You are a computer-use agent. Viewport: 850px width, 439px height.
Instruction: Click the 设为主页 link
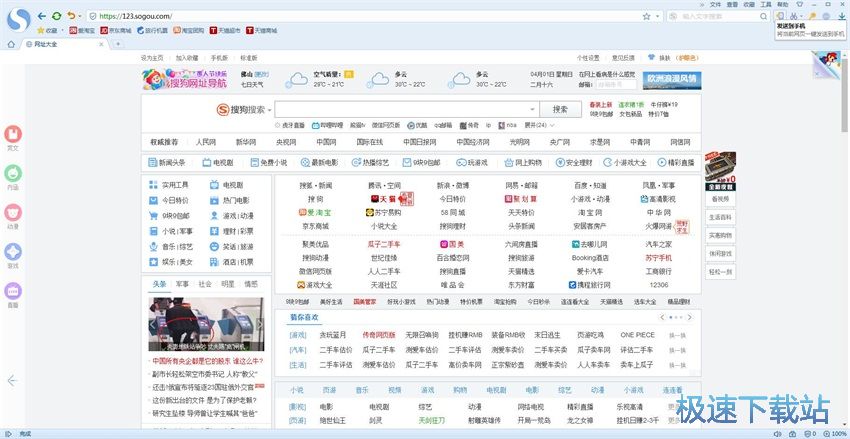(152, 58)
